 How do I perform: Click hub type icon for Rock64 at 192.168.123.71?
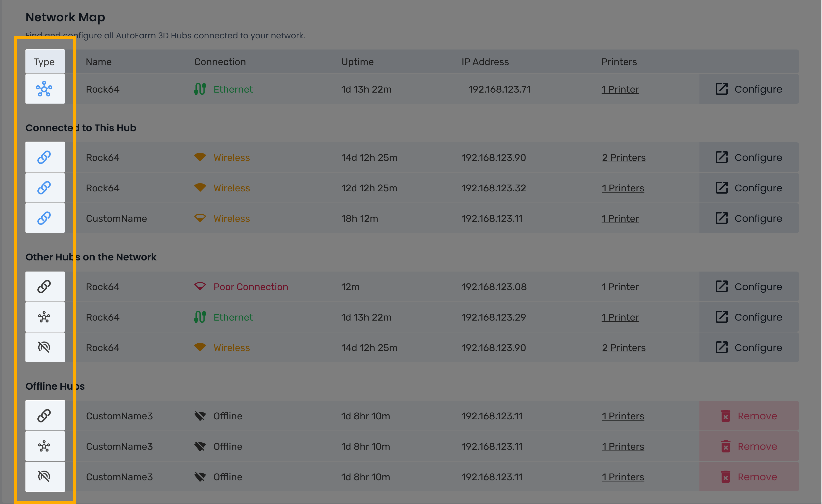click(44, 89)
